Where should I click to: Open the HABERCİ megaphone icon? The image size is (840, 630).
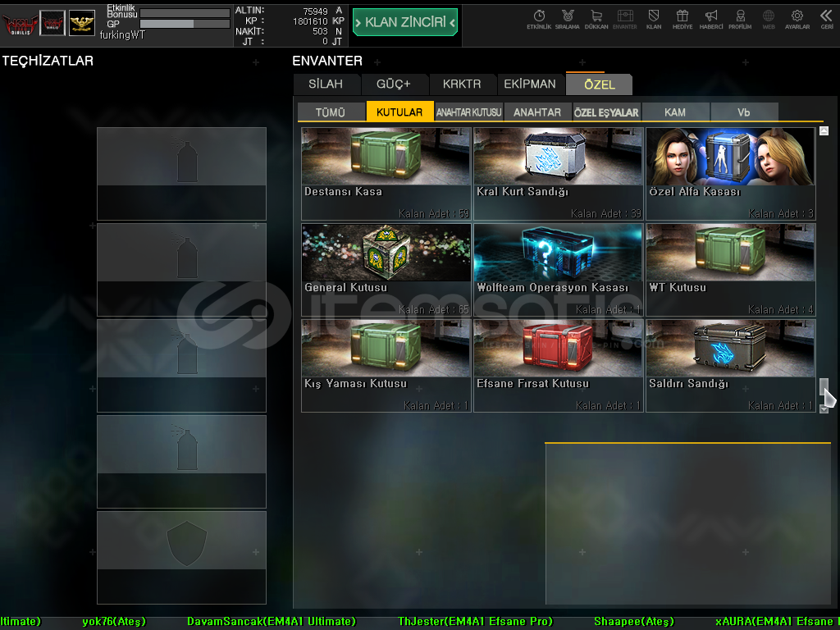click(x=711, y=19)
